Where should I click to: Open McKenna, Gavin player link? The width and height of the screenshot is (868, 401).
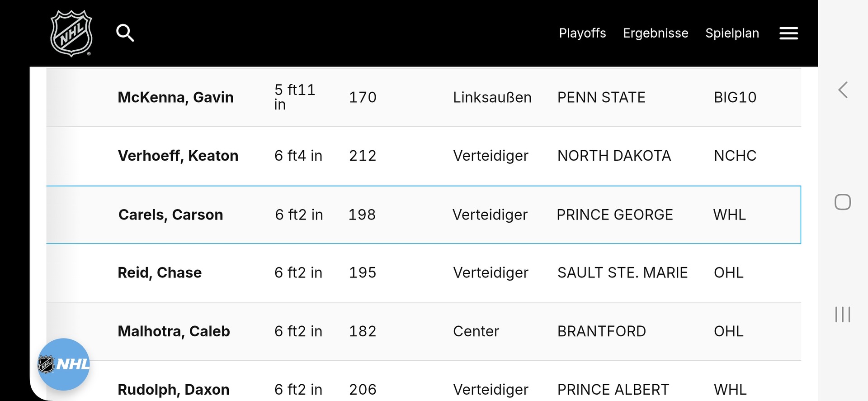(175, 97)
